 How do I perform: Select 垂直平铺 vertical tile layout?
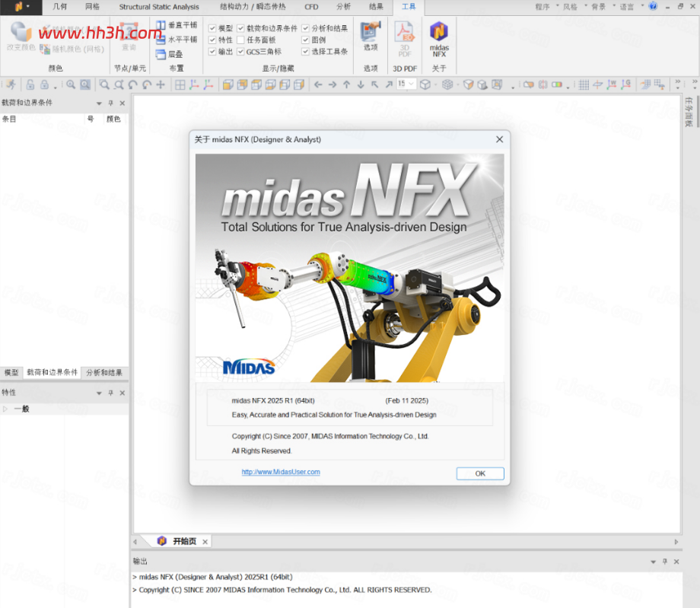(177, 25)
